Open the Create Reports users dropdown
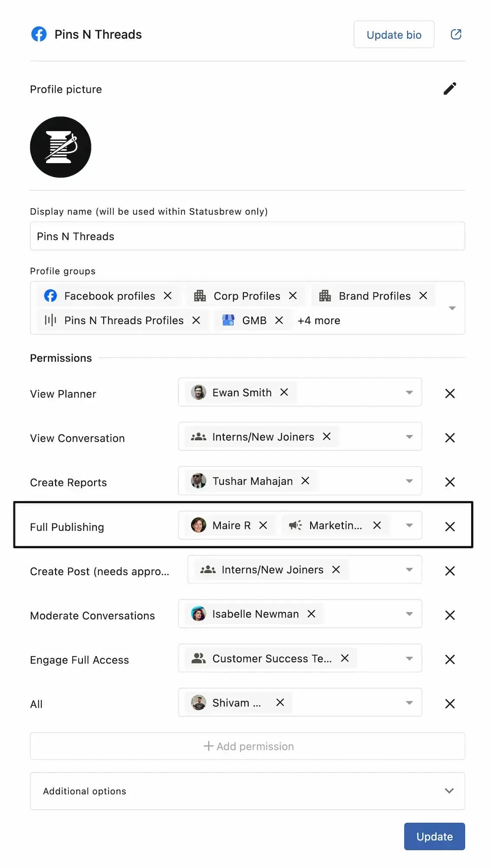Screen dimensions: 492x868 pyautogui.click(x=409, y=481)
